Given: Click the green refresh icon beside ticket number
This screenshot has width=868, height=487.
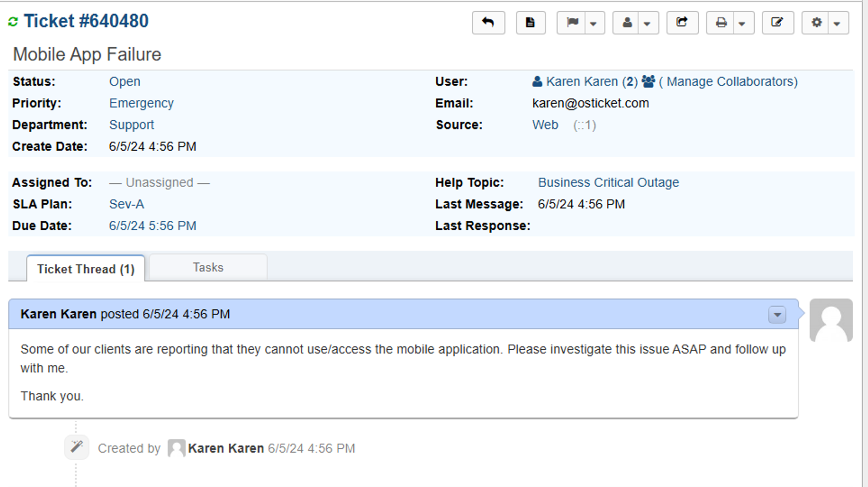Looking at the screenshot, I should [x=13, y=22].
